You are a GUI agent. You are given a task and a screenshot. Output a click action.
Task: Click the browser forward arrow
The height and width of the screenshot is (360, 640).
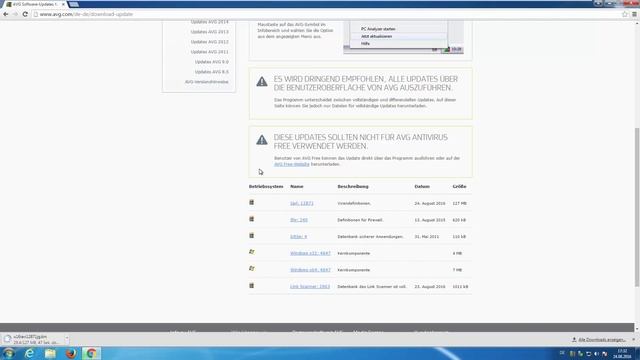pos(16,14)
